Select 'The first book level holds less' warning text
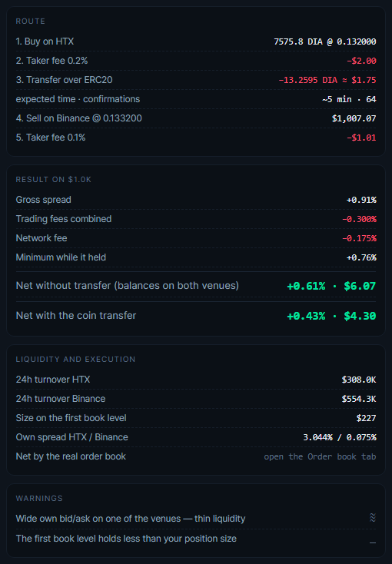 tap(126, 539)
